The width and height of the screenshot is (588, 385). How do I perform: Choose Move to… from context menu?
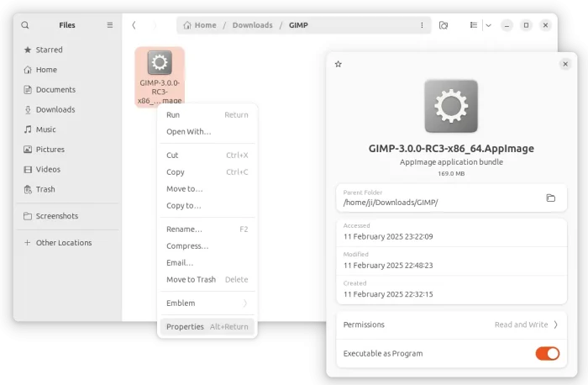point(207,188)
